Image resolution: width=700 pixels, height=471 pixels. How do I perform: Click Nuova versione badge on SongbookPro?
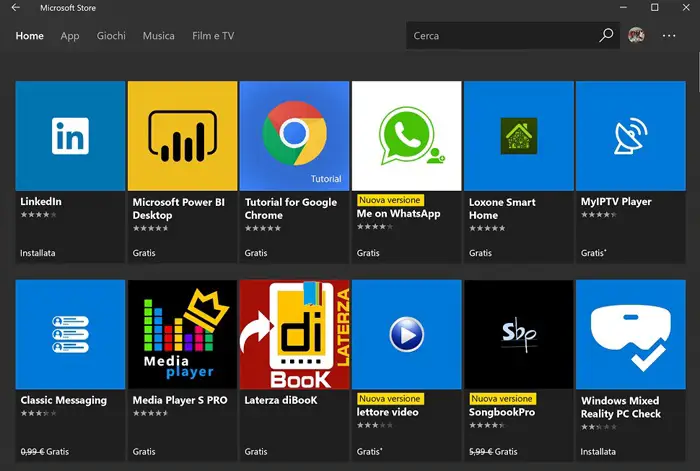point(502,399)
